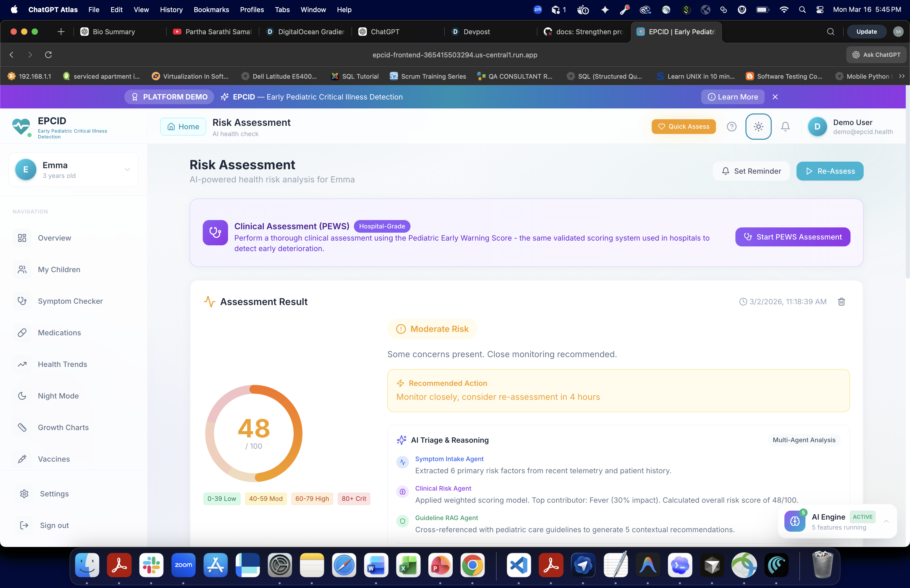This screenshot has width=910, height=588.
Task: Open Symptom Checker from sidebar
Action: tap(70, 301)
